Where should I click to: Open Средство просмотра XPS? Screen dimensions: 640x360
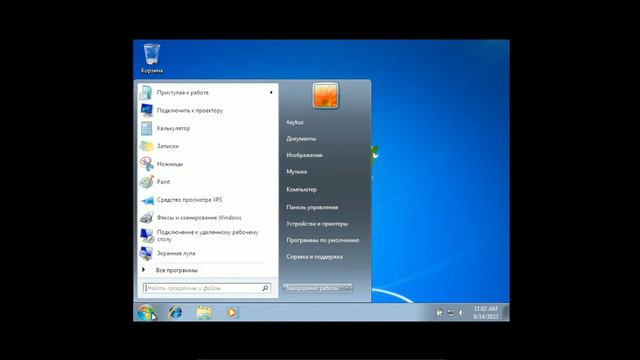click(x=208, y=200)
